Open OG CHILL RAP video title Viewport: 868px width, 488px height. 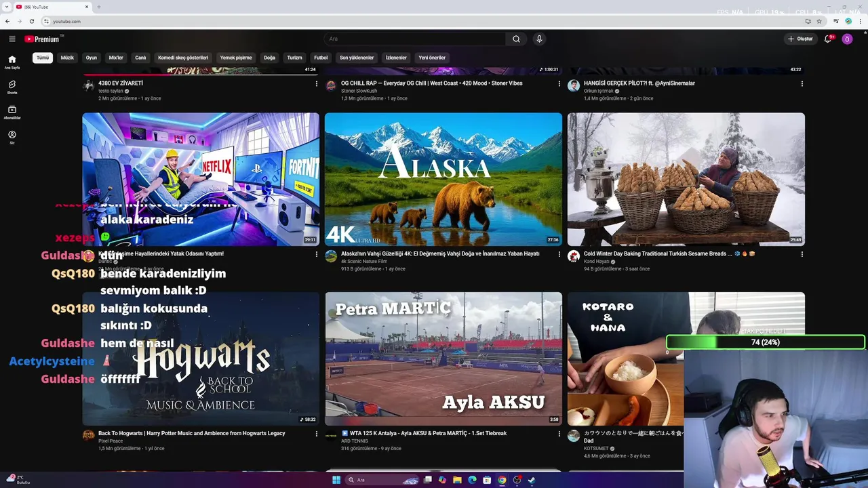[x=432, y=83]
